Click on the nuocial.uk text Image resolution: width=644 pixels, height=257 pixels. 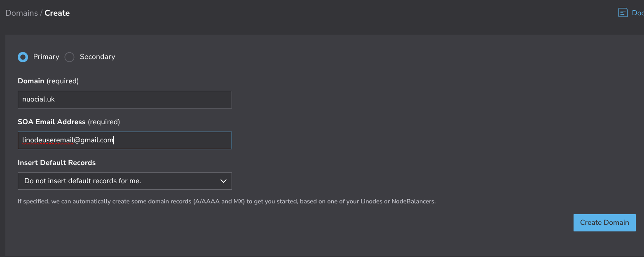tap(38, 99)
